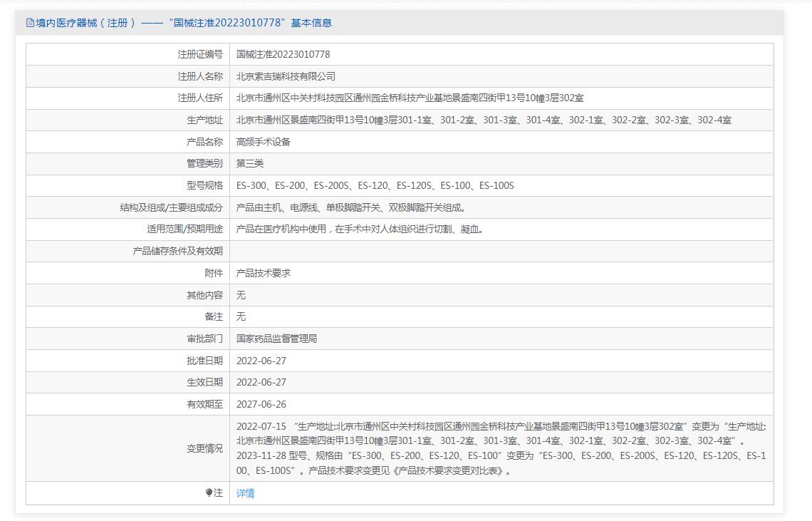Click the 生产地址 address value
Screen dimensions: 812x521
(x=484, y=120)
